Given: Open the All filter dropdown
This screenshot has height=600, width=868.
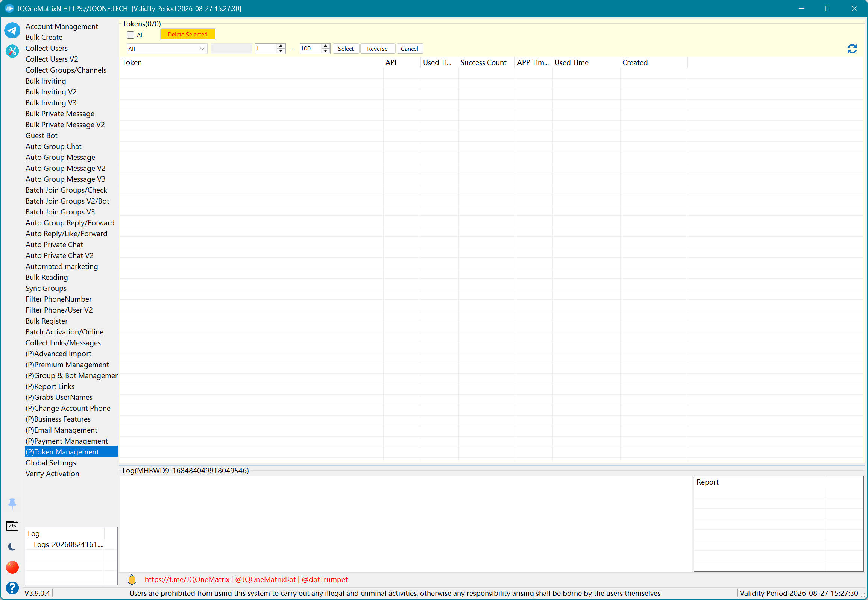Looking at the screenshot, I should point(167,49).
